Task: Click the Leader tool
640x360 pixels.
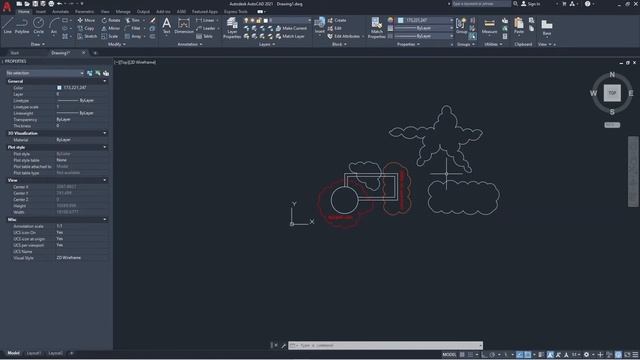Action: click(x=205, y=28)
